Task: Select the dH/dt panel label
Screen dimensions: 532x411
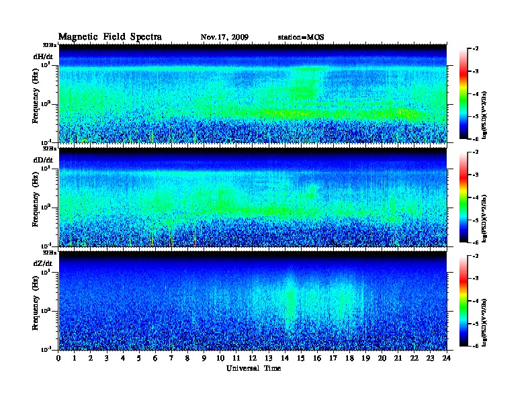Action: coord(43,56)
